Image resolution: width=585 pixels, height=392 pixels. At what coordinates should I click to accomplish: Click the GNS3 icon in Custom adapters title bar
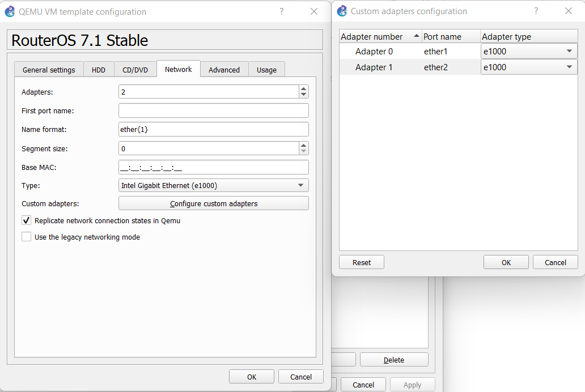tap(342, 11)
